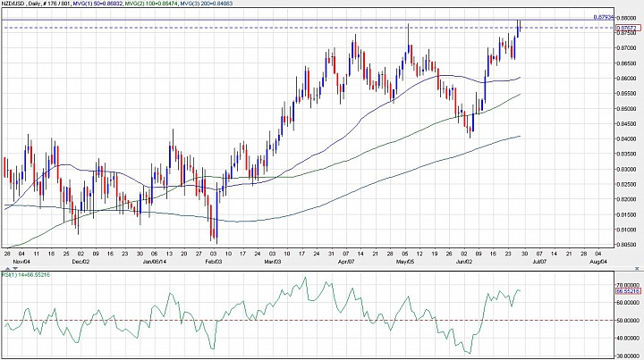Click the 0.87000 price axis label

(x=626, y=48)
